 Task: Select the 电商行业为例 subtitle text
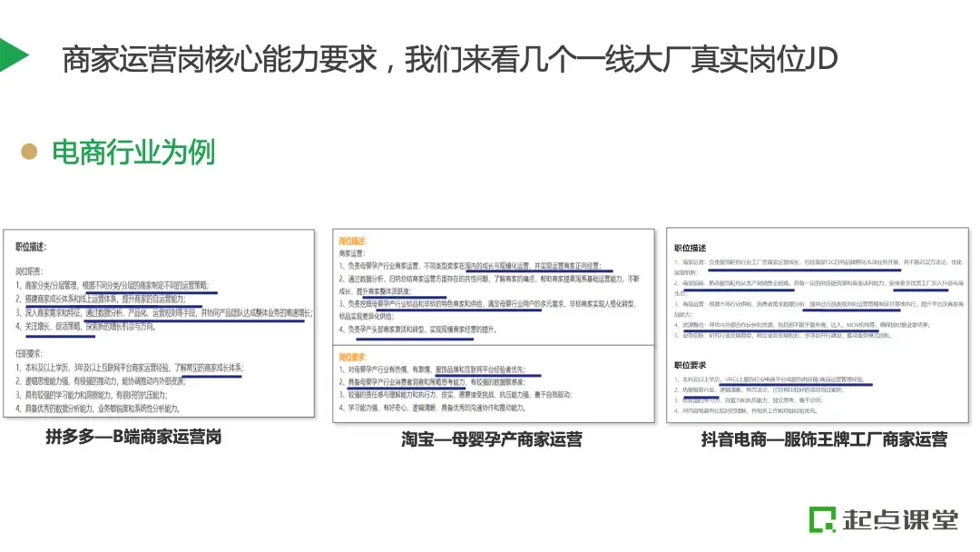coord(133,152)
